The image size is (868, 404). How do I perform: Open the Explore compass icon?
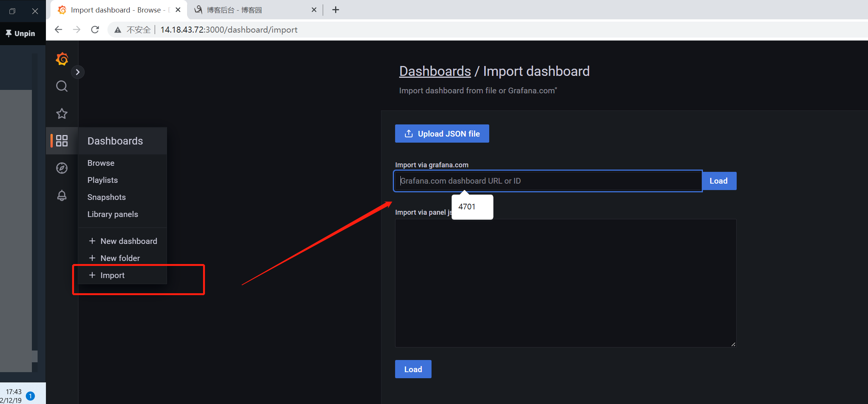(x=62, y=168)
